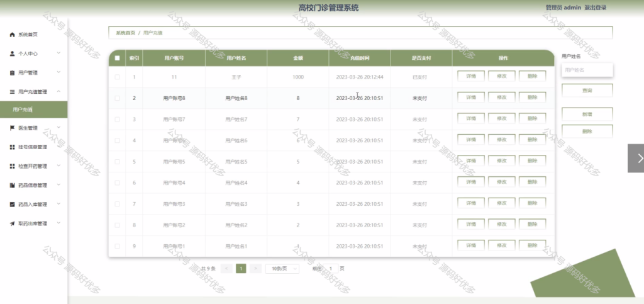This screenshot has height=304, width=644.
Task: Check the row checkbox for 王子
Action: pyautogui.click(x=117, y=77)
